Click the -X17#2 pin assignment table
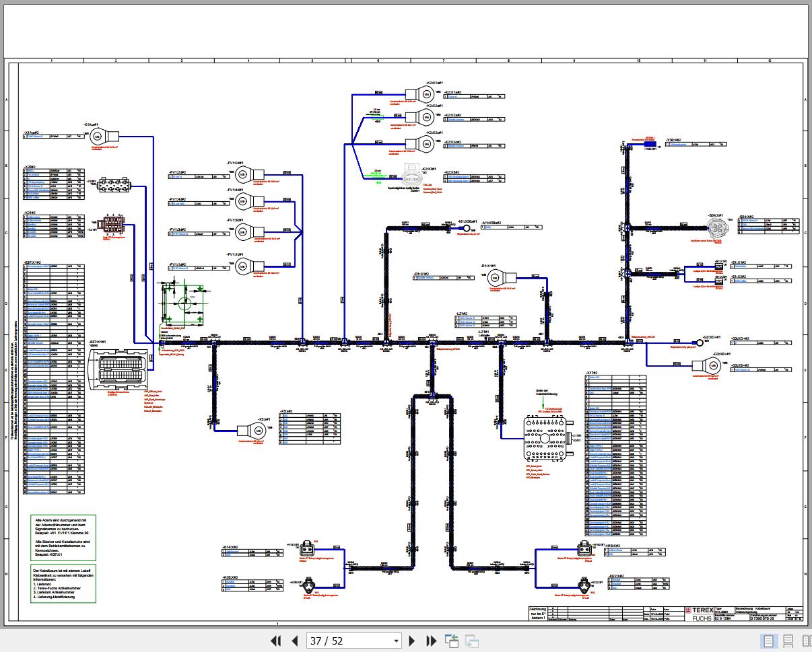 (x=615, y=456)
